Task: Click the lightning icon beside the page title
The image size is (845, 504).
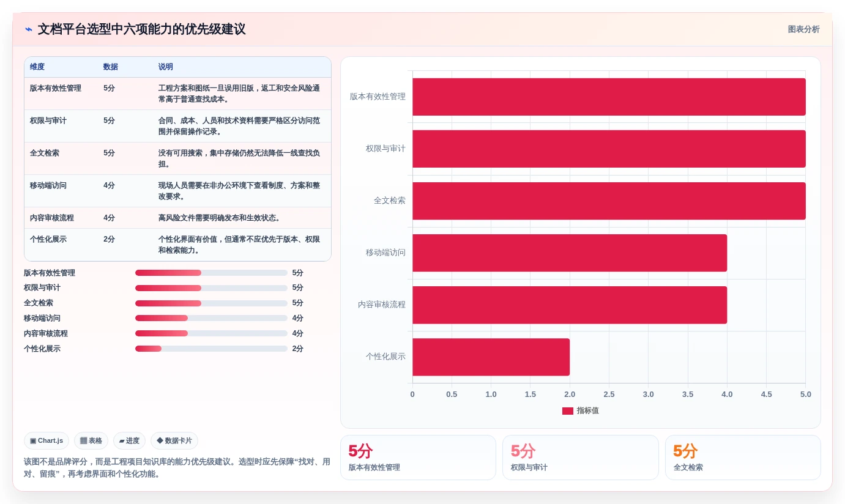Action: [29, 29]
